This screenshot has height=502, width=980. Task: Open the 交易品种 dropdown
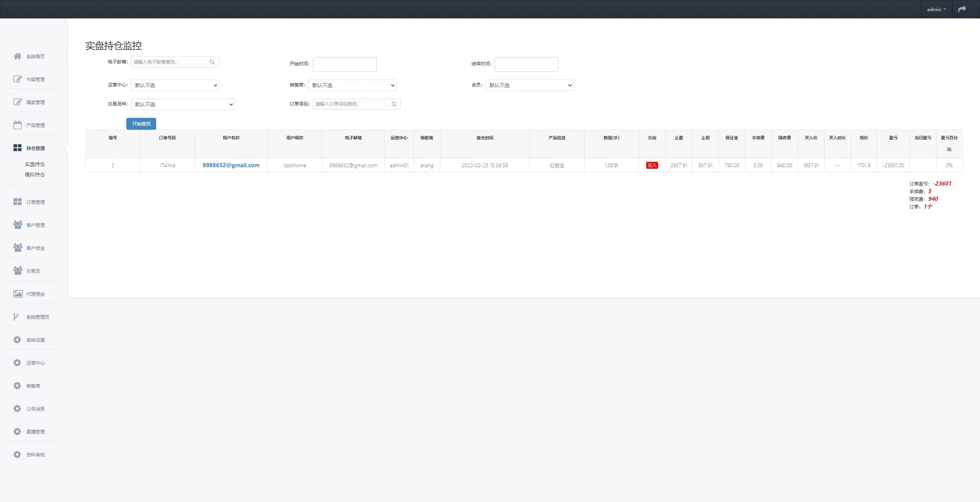point(183,104)
